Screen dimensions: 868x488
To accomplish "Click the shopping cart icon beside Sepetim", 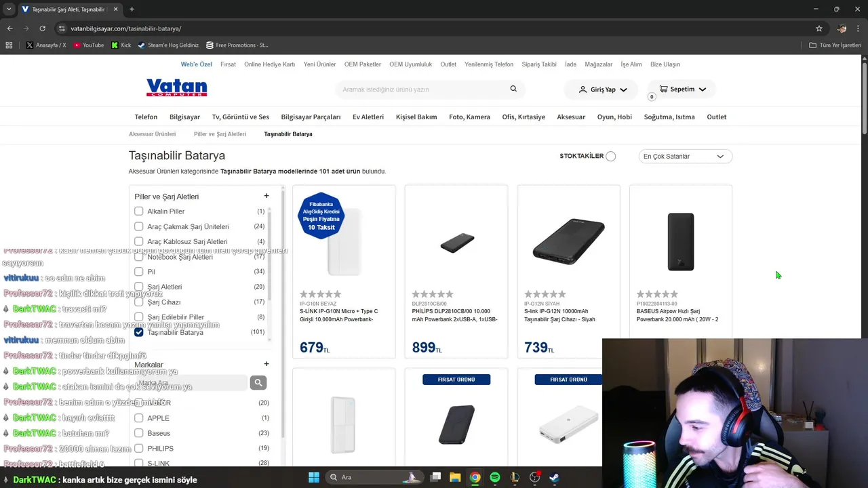I will 663,89.
